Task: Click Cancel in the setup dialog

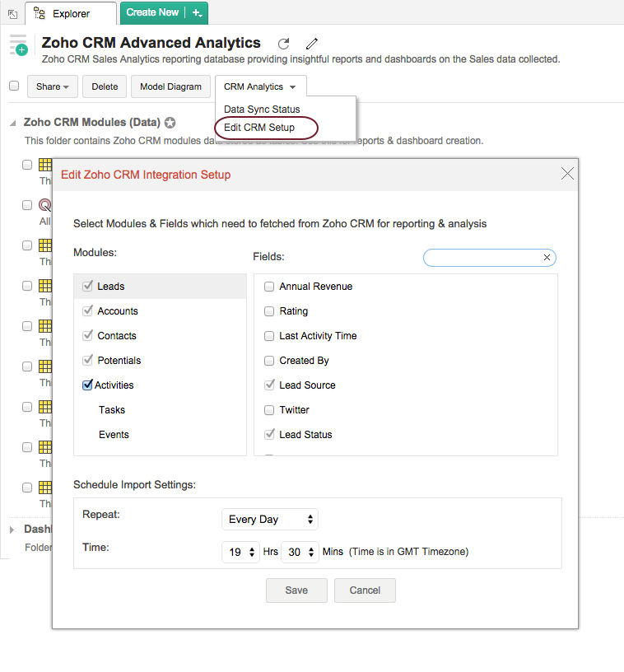Action: (x=365, y=590)
